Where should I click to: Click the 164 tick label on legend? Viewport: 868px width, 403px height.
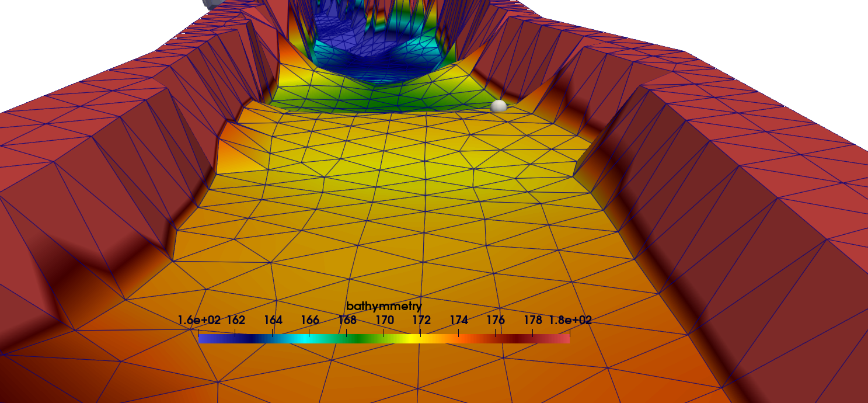[x=273, y=320]
